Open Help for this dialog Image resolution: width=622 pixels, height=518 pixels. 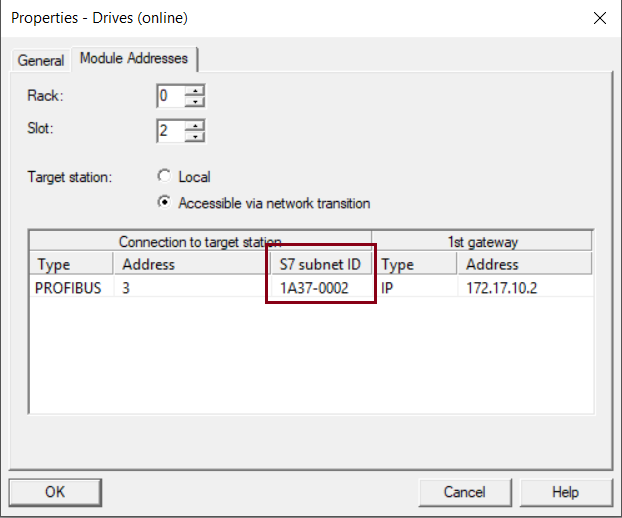566,492
